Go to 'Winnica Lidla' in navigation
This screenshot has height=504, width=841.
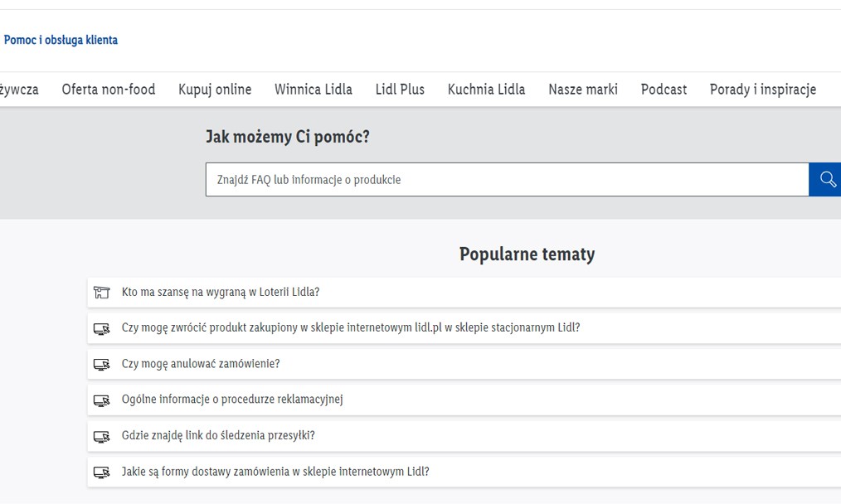point(314,89)
